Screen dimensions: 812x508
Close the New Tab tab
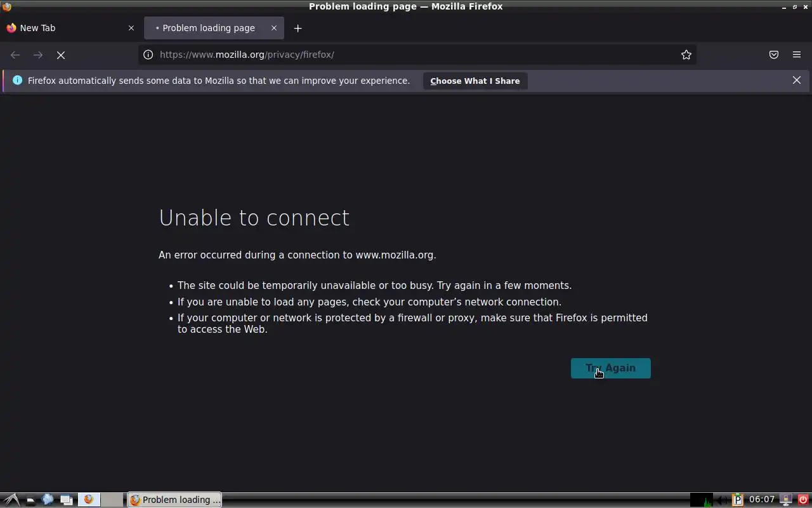pos(131,28)
